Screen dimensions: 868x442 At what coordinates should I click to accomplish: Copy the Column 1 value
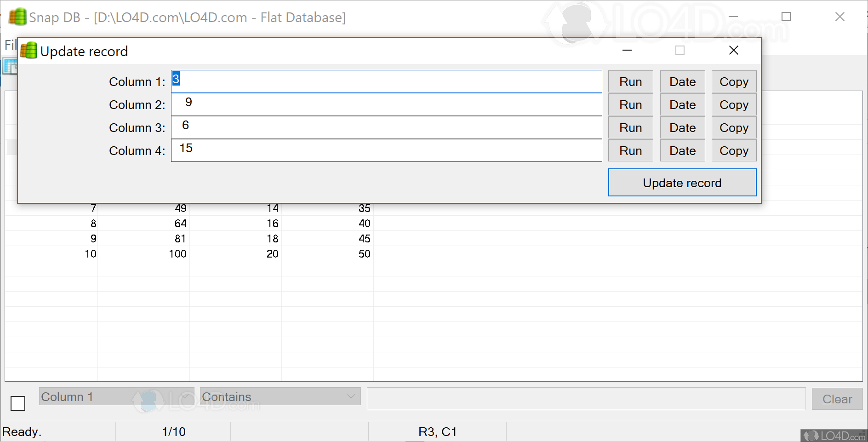tap(734, 82)
